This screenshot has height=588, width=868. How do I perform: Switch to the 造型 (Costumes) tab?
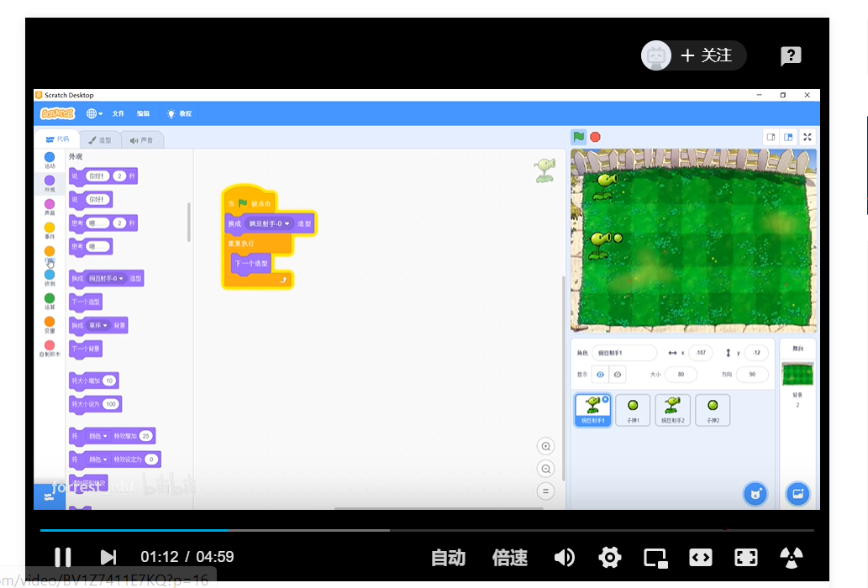click(100, 140)
